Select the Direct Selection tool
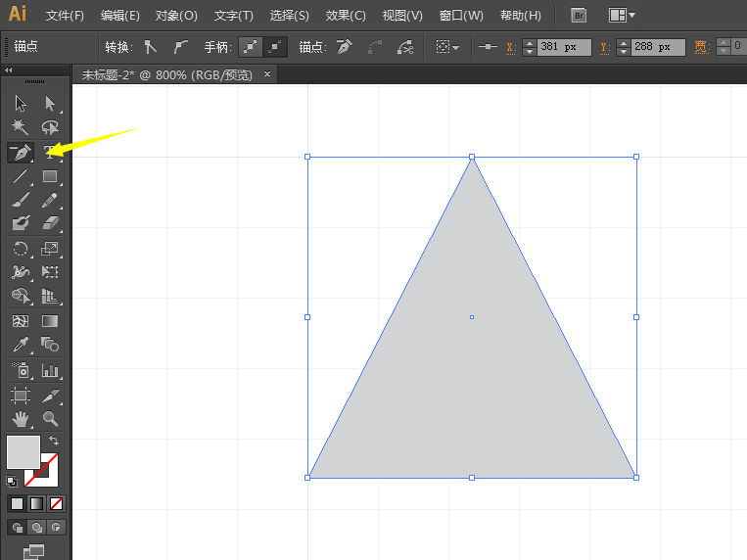 [50, 104]
